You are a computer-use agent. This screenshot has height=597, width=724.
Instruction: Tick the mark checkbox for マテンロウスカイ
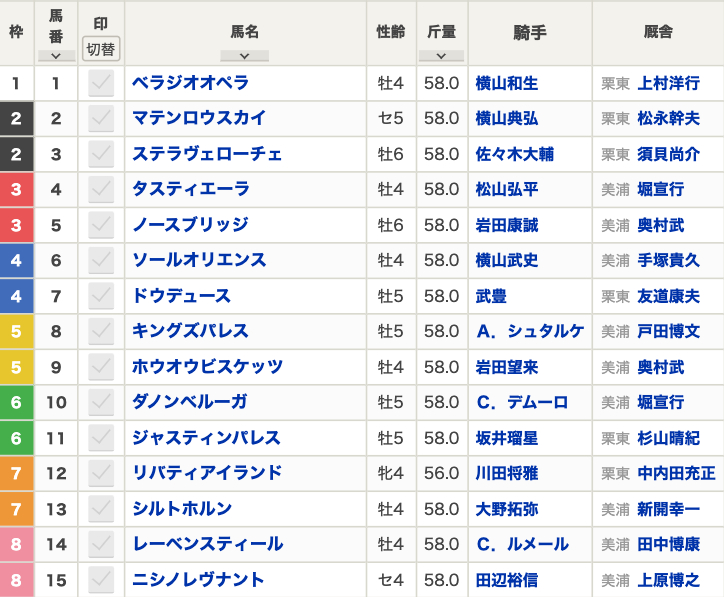pos(101,119)
